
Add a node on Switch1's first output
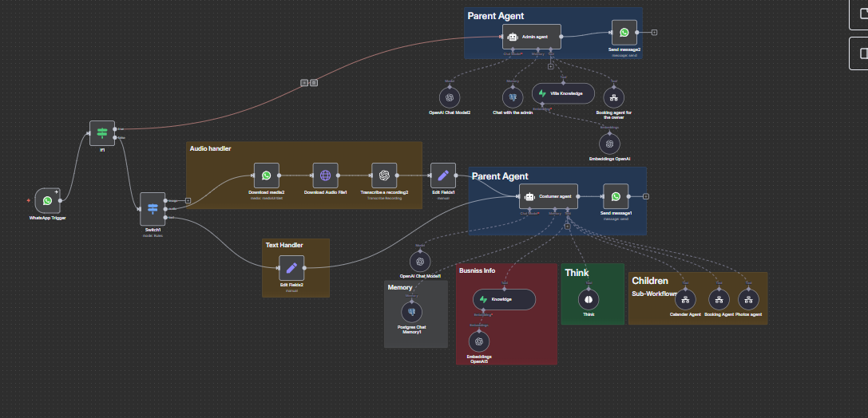click(x=188, y=200)
